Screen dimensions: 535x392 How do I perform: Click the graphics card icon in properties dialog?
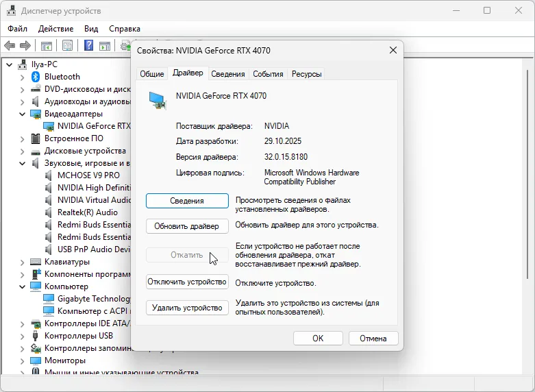coord(158,100)
